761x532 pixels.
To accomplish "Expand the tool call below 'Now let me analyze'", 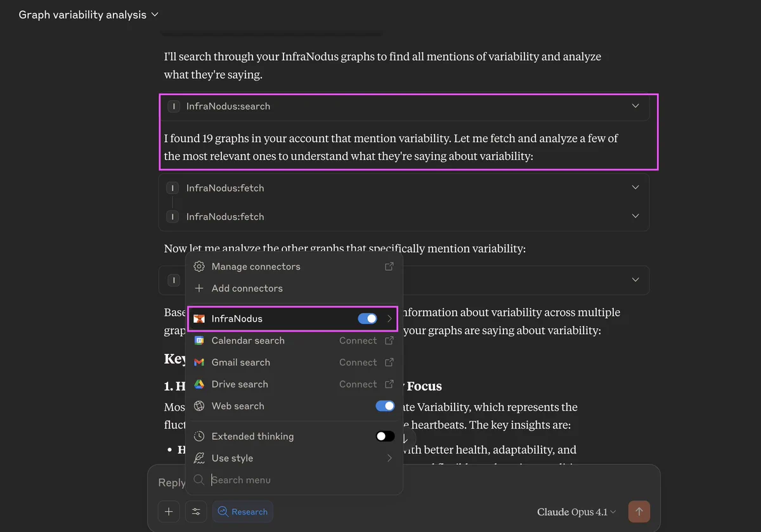I will [635, 280].
